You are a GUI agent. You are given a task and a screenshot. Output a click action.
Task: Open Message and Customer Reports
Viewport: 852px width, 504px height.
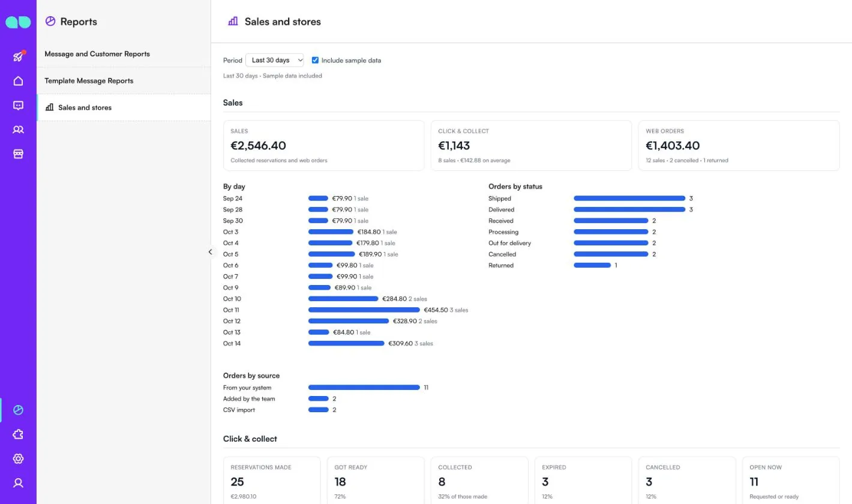coord(124,54)
